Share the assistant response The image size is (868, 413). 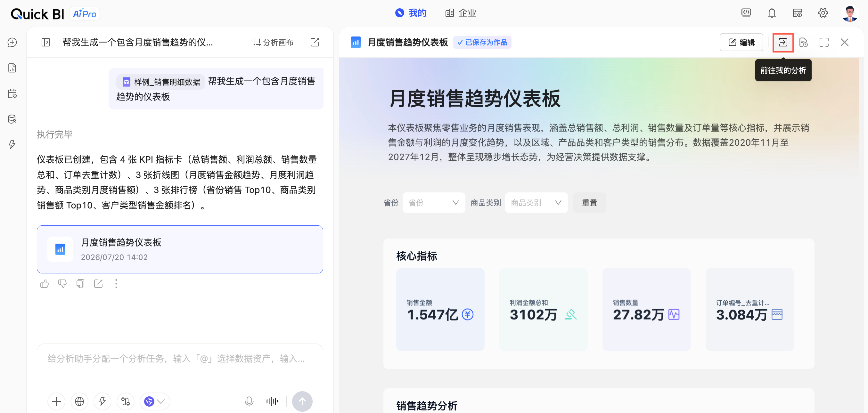98,284
